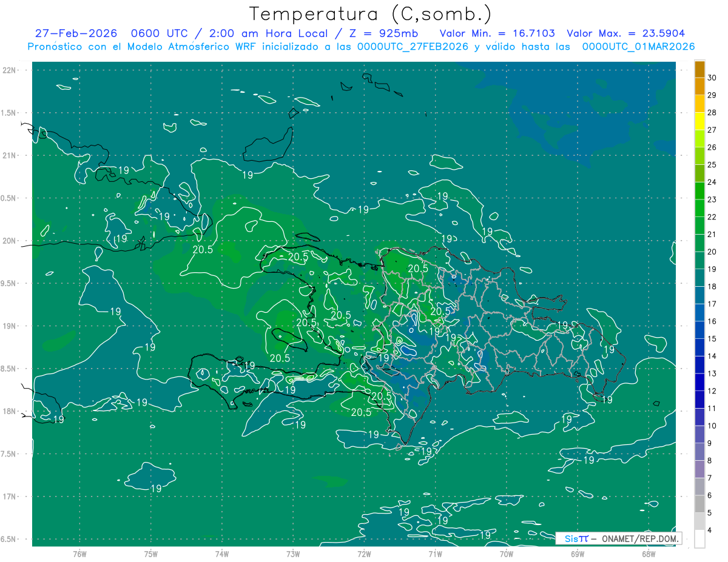The height and width of the screenshot is (562, 728).
Task: Click the "70W" longitude label
Action: coord(507,554)
